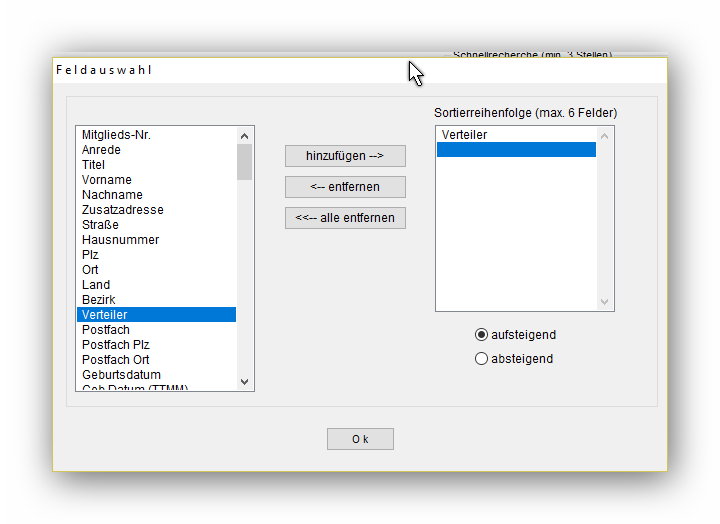
Task: Click the hinzufügen --> button
Action: pyautogui.click(x=345, y=156)
